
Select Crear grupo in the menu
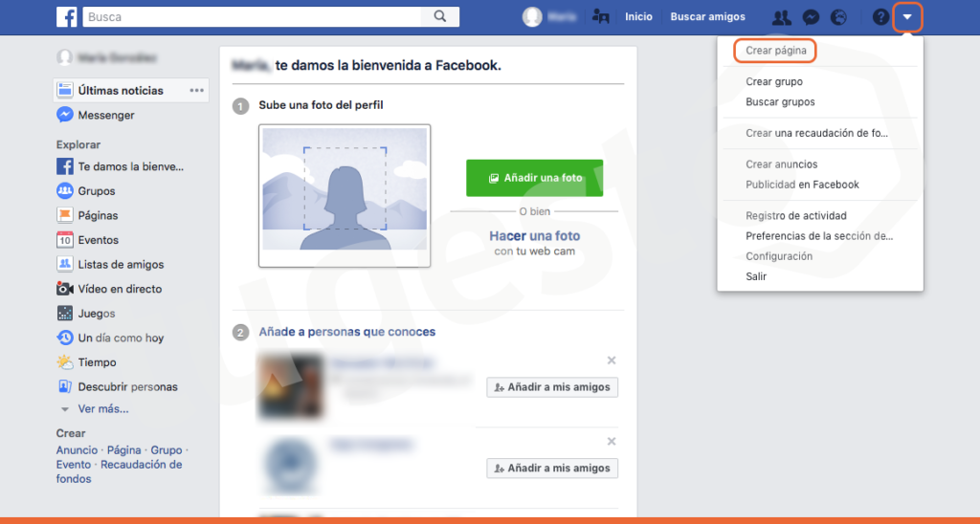[773, 82]
